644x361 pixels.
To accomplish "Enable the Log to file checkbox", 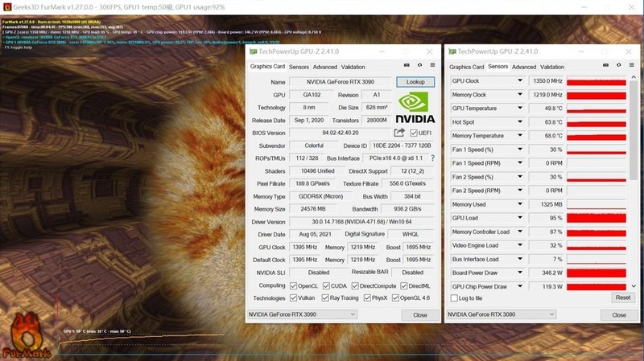I will point(454,298).
